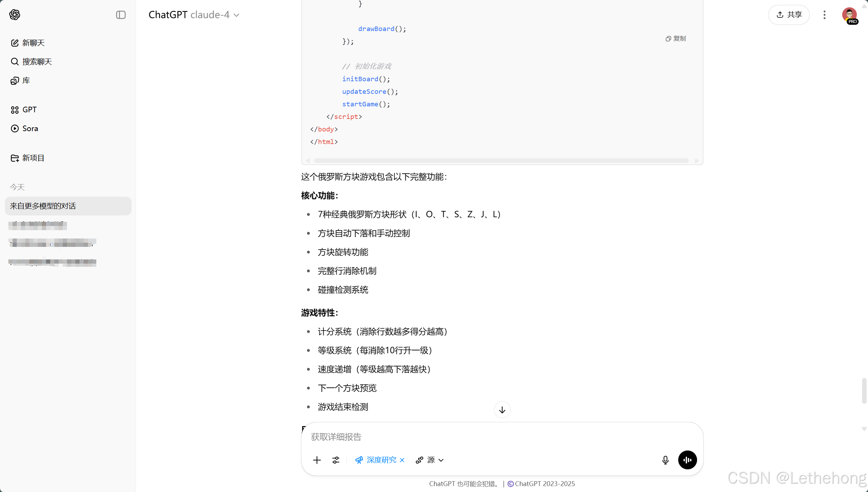Expand the 源 sources dropdown

point(430,460)
